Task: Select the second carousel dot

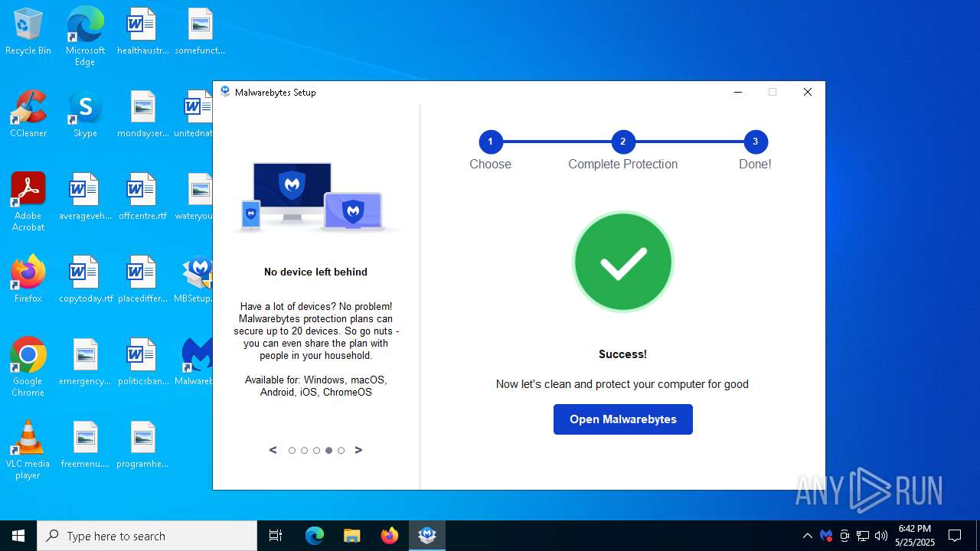Action: click(x=304, y=451)
